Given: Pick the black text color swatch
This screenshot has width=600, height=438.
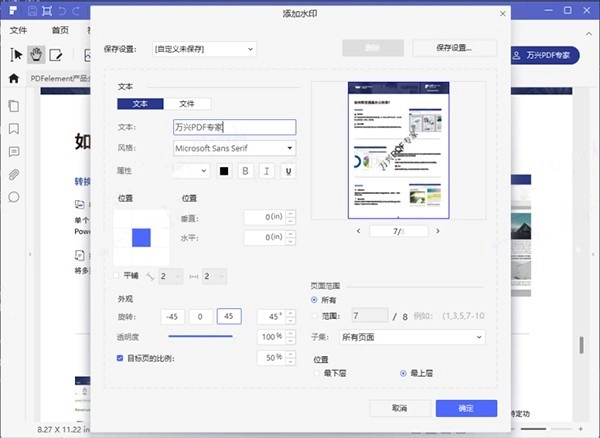Looking at the screenshot, I should [x=224, y=171].
